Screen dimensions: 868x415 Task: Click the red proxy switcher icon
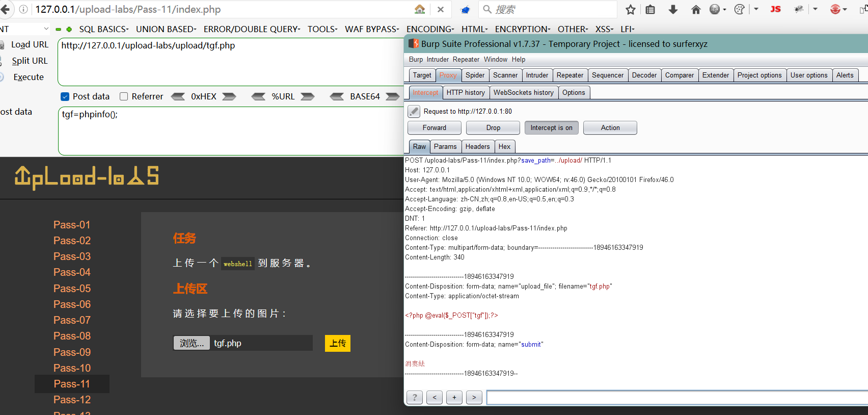click(x=835, y=9)
